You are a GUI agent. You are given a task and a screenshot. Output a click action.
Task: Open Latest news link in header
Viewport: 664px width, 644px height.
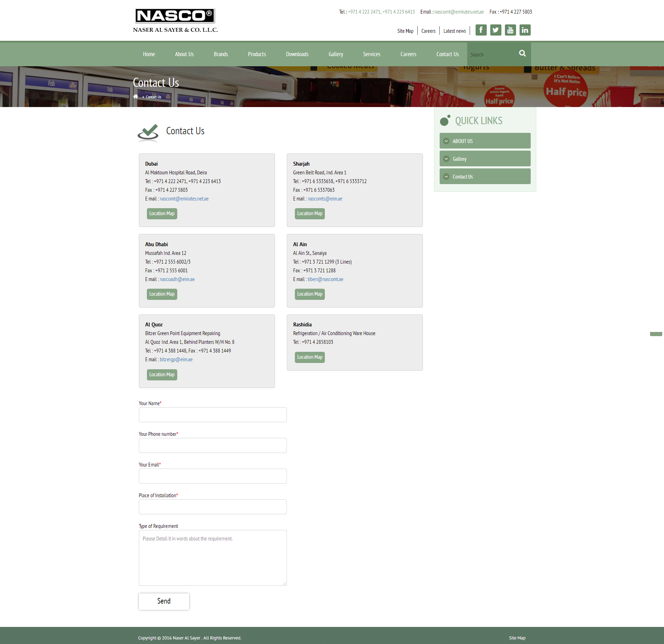pos(454,31)
